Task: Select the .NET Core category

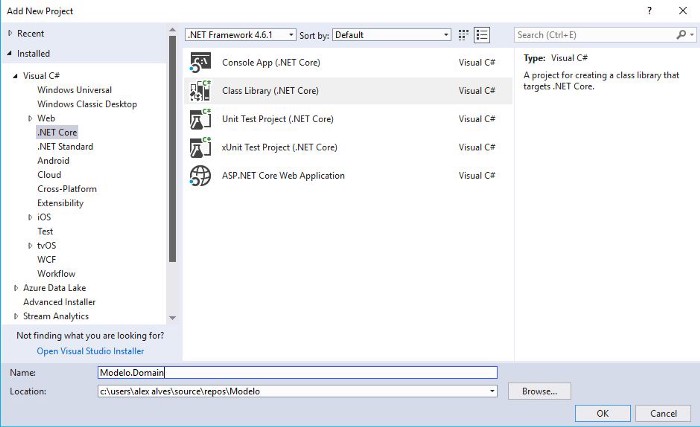Action: click(x=57, y=132)
